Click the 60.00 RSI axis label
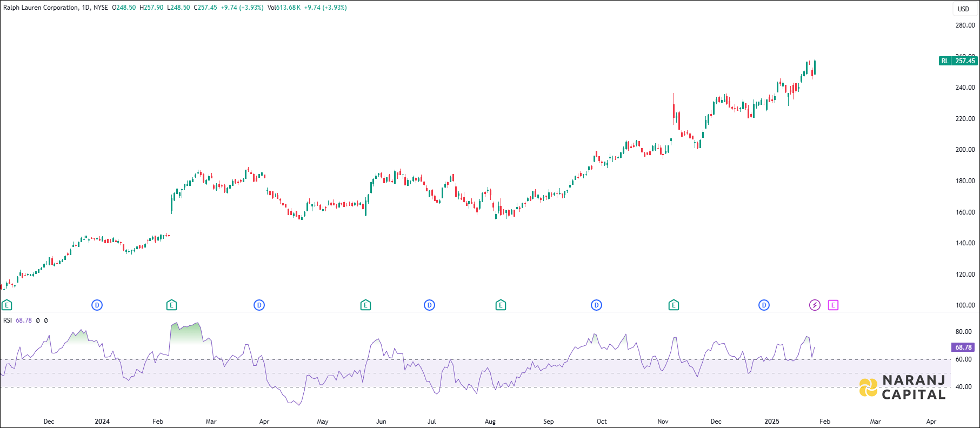Viewport: 980px width, 428px height. click(963, 359)
